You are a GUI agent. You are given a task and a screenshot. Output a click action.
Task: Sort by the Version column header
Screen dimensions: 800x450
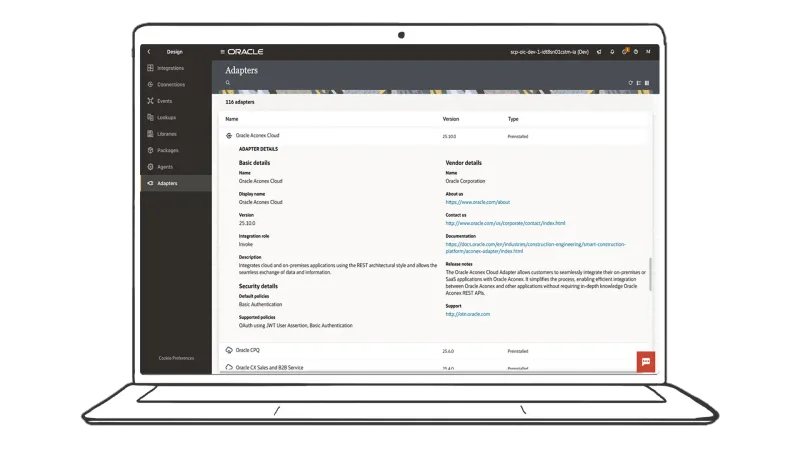451,119
